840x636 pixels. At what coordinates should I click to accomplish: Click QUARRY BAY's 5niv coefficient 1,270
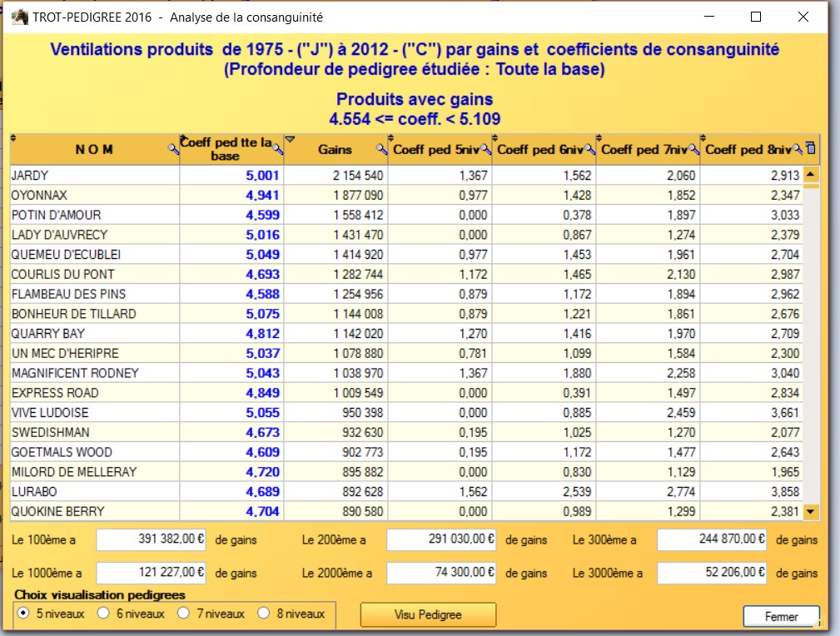click(473, 334)
